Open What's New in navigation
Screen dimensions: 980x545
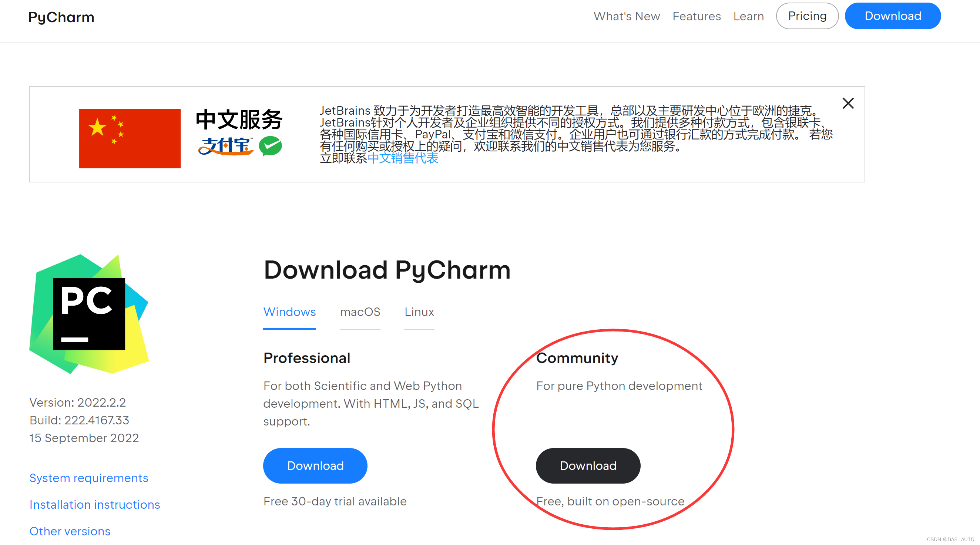click(x=627, y=16)
